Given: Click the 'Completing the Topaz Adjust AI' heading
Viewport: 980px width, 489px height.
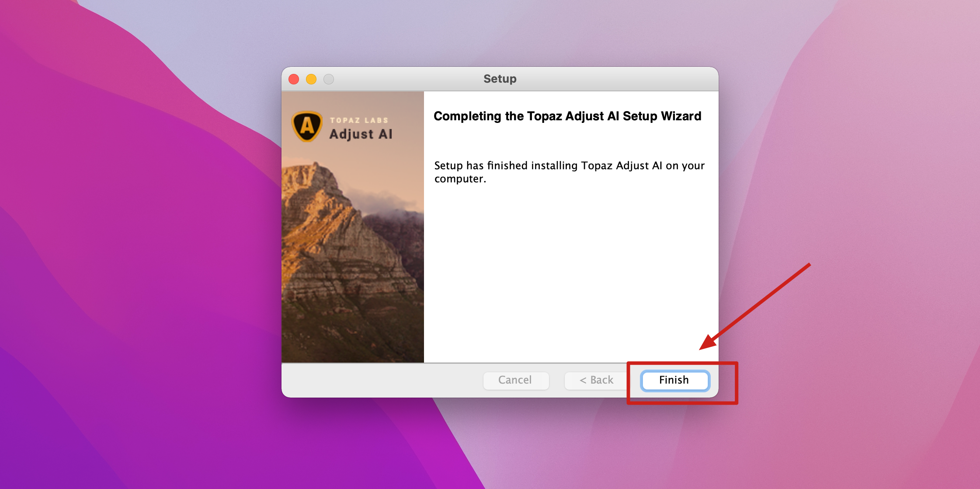Looking at the screenshot, I should point(567,116).
